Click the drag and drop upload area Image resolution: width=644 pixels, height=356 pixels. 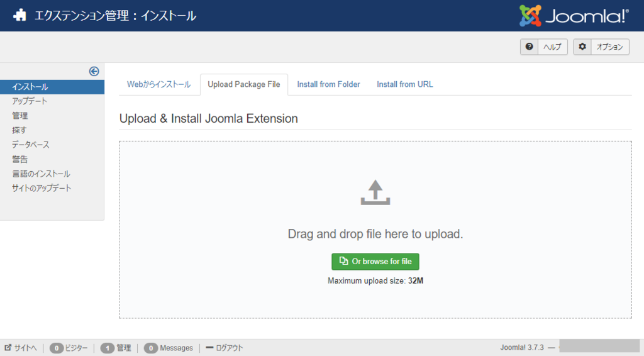point(375,230)
